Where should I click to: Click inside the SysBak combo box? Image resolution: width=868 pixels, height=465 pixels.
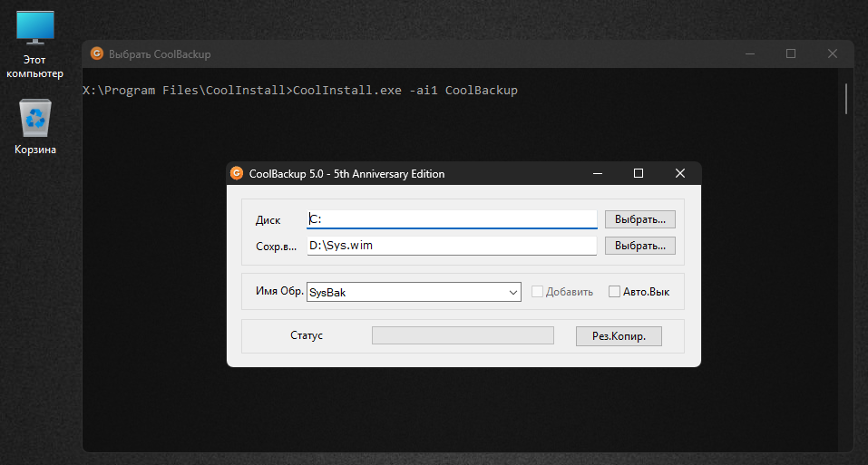(414, 292)
